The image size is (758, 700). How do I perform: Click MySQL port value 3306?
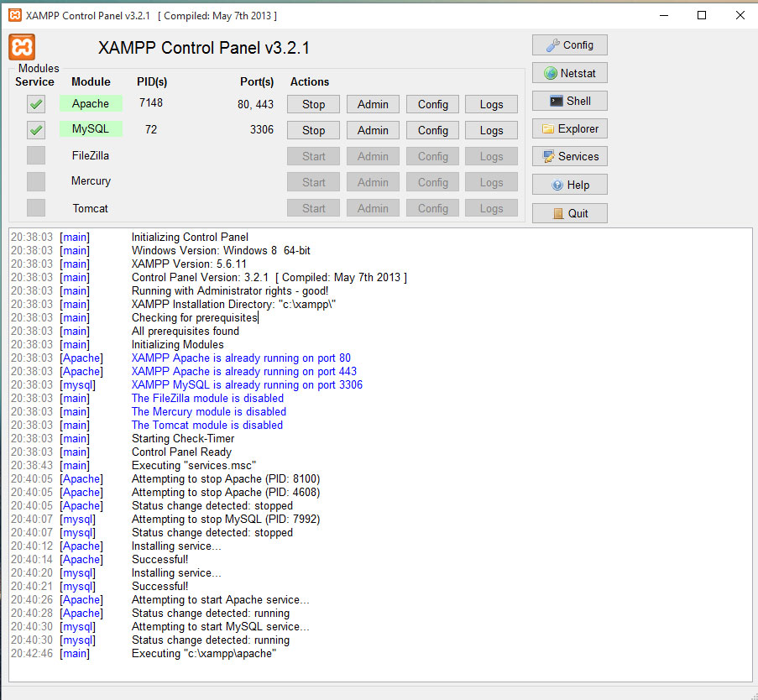262,129
